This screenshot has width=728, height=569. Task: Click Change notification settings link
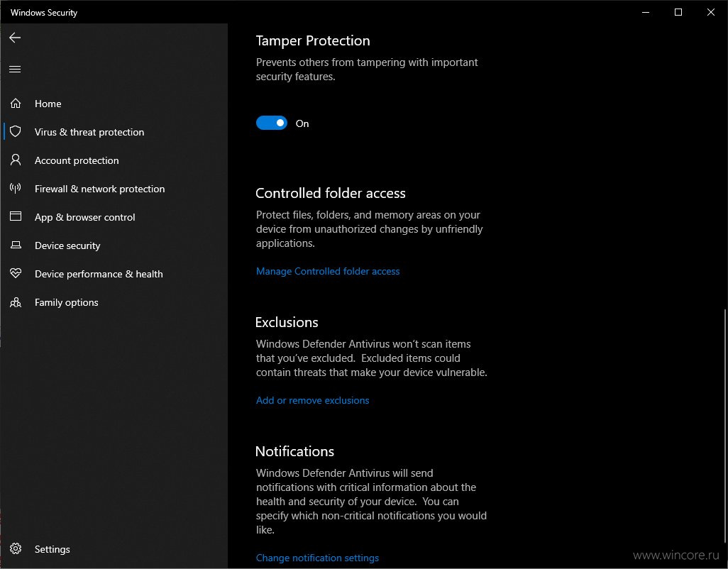click(317, 558)
